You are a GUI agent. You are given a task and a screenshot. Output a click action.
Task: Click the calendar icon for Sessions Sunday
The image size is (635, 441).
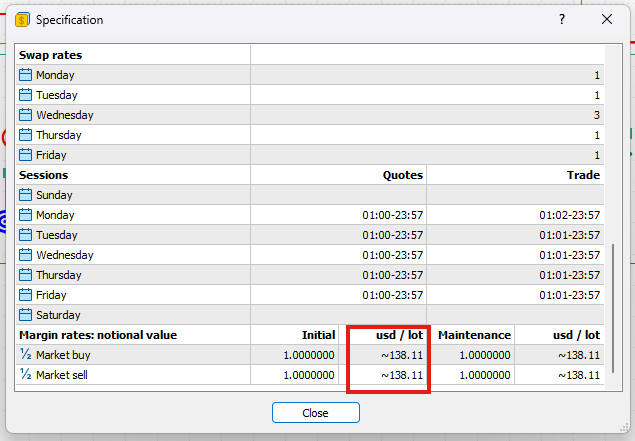pyautogui.click(x=25, y=195)
